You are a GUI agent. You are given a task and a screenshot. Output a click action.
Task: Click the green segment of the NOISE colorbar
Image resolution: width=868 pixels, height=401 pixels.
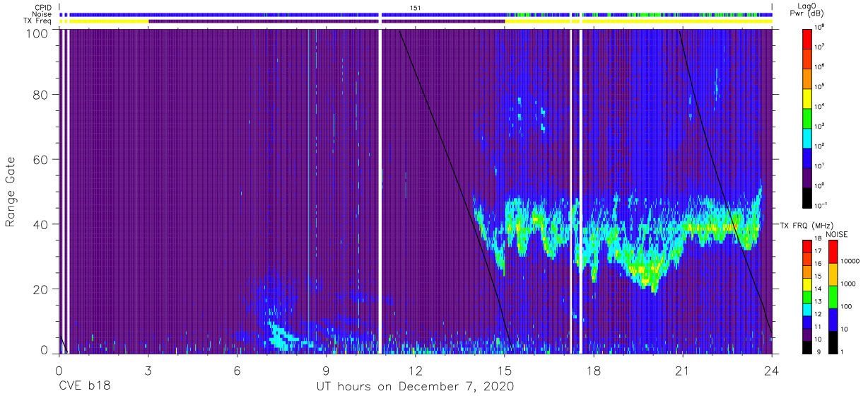[x=833, y=297]
